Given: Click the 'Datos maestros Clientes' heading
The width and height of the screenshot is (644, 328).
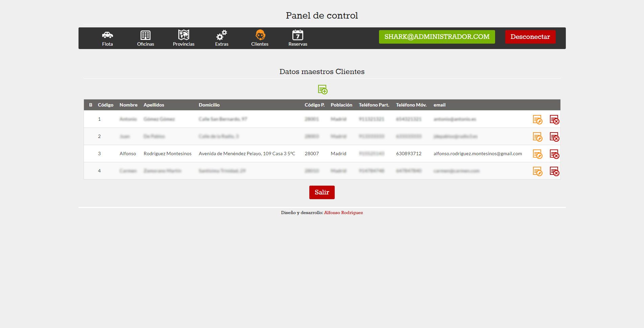Looking at the screenshot, I should 322,72.
